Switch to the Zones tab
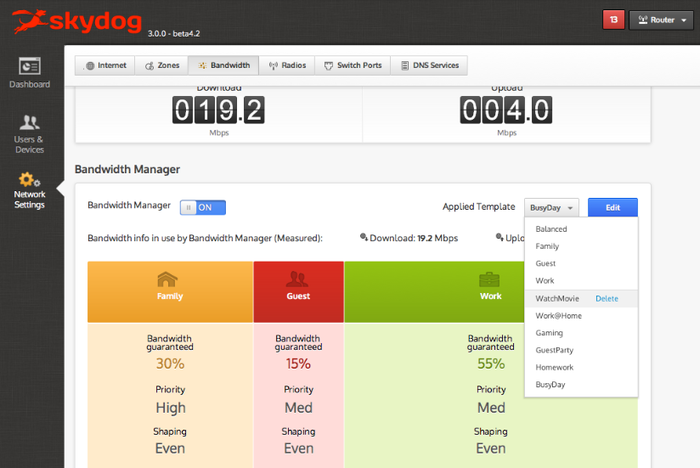The image size is (700, 468). coord(162,65)
